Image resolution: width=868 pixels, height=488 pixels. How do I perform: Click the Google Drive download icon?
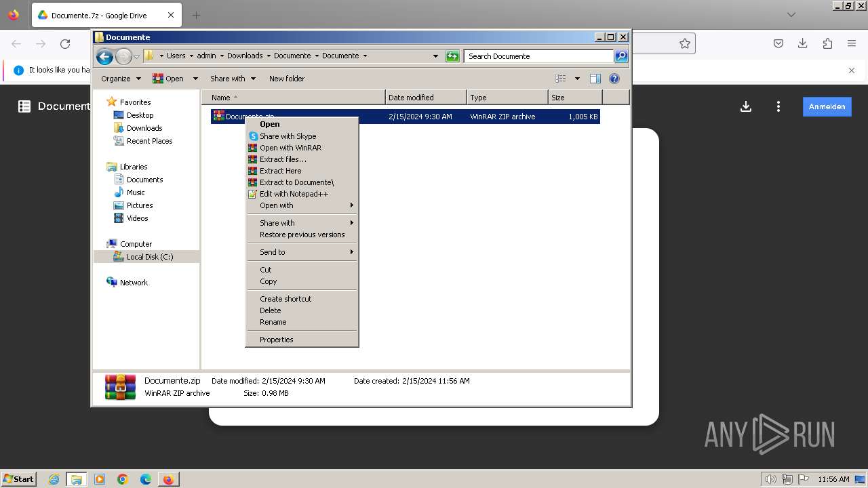pos(746,106)
